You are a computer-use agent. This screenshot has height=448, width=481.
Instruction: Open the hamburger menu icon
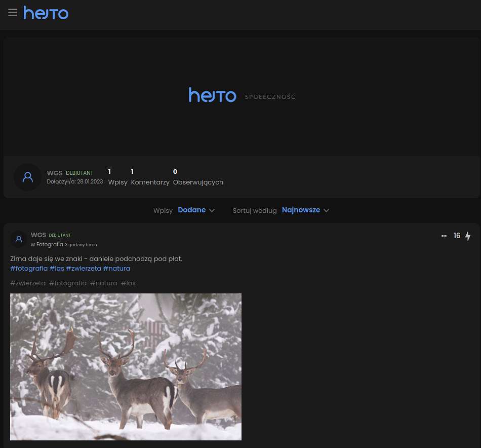[x=13, y=13]
